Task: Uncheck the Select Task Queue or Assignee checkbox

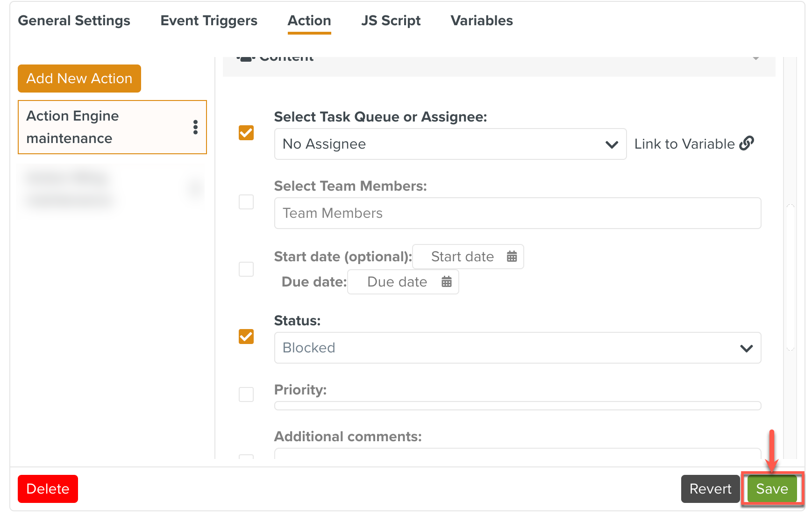Action: (246, 133)
